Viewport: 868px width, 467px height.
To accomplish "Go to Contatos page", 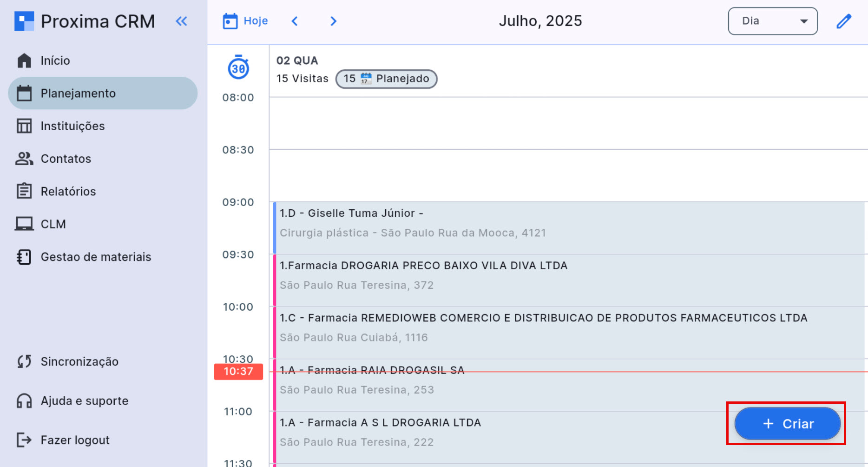I will tap(66, 159).
